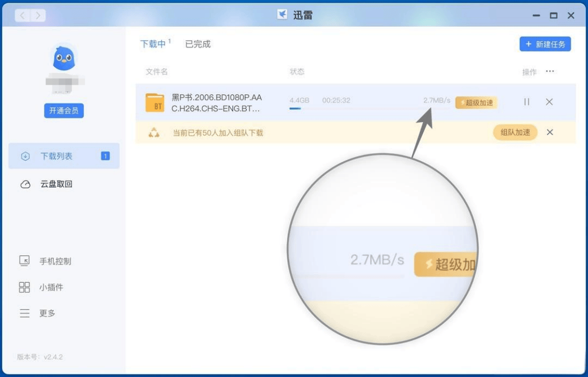
Task: Click the 状态 column header
Action: click(x=297, y=72)
